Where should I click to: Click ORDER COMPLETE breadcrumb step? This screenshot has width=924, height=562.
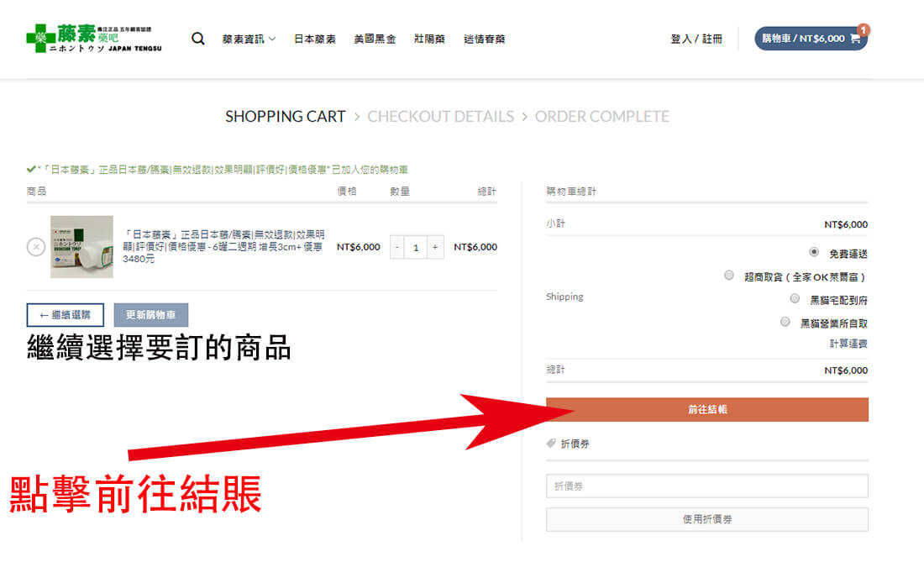coord(602,117)
